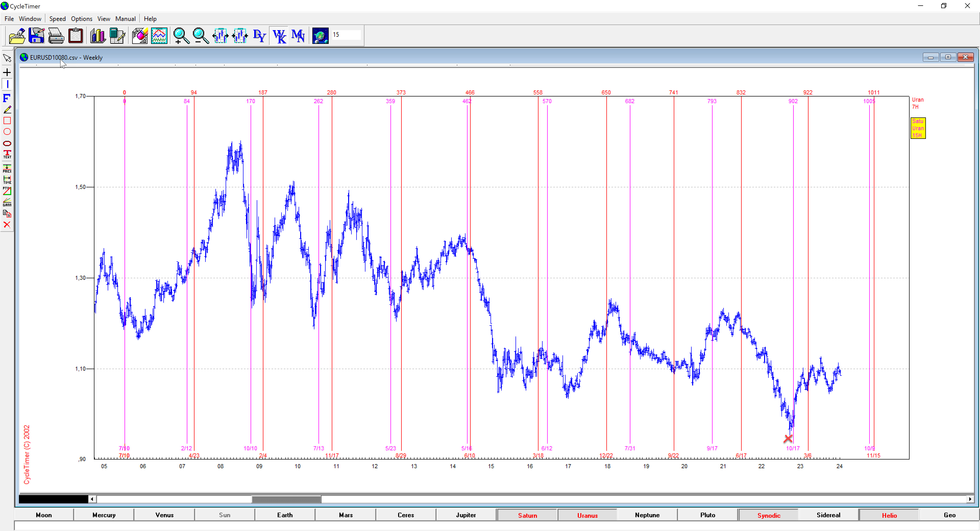
Task: Open the Options menu
Action: point(81,19)
